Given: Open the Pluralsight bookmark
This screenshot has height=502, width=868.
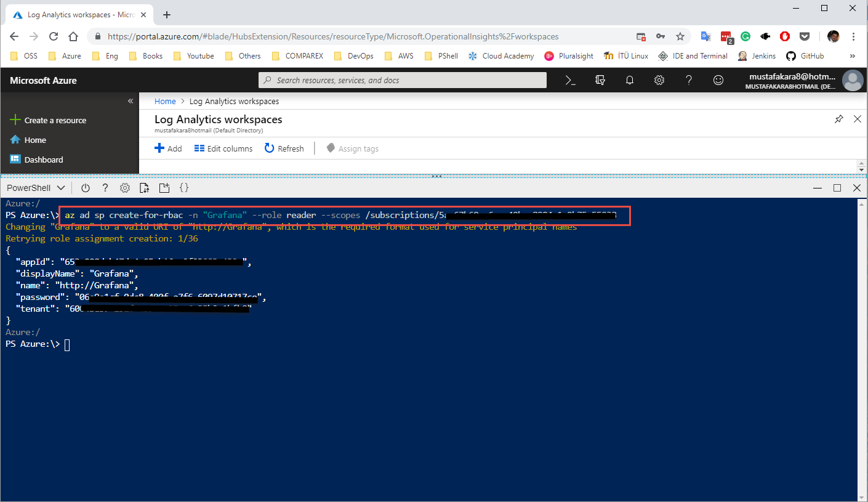Looking at the screenshot, I should coord(569,55).
